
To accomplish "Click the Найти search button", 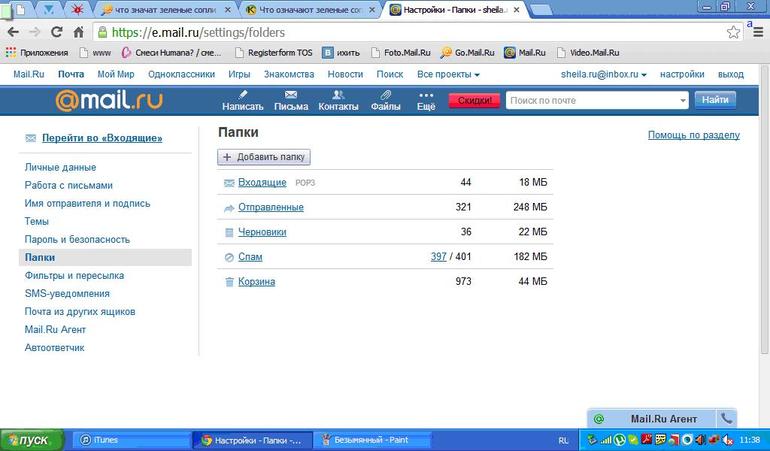I will coord(715,100).
